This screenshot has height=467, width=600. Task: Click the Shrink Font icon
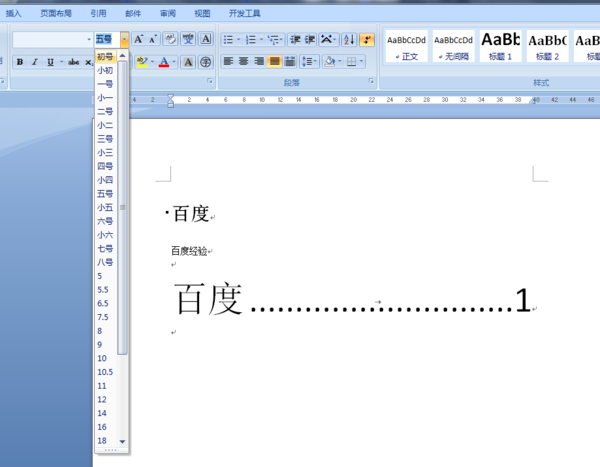pyautogui.click(x=153, y=39)
